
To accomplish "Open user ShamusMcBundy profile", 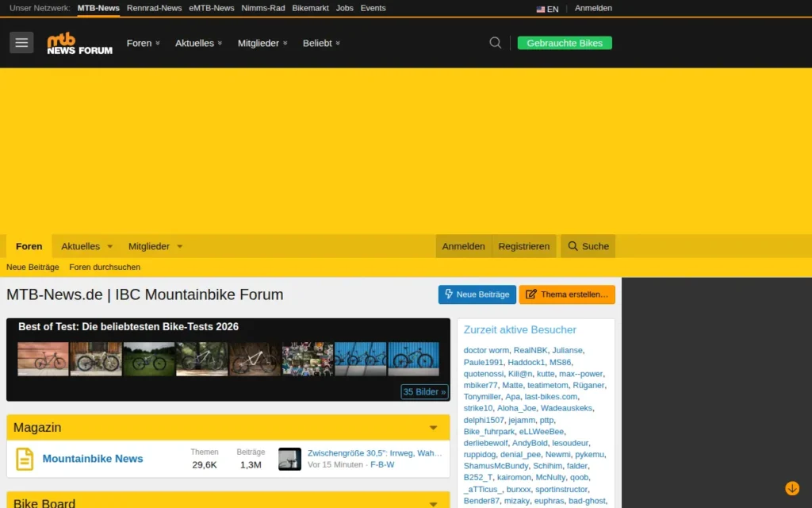I will point(496,466).
